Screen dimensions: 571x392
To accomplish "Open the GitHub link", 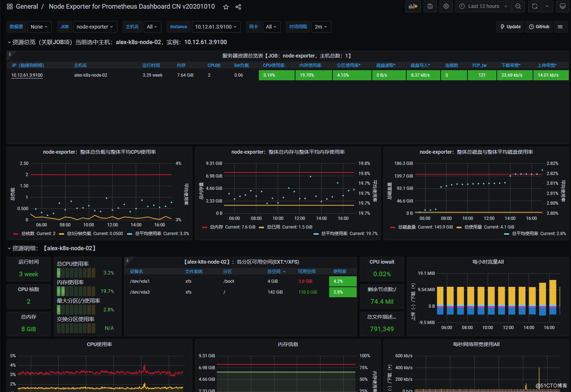I will tap(539, 27).
